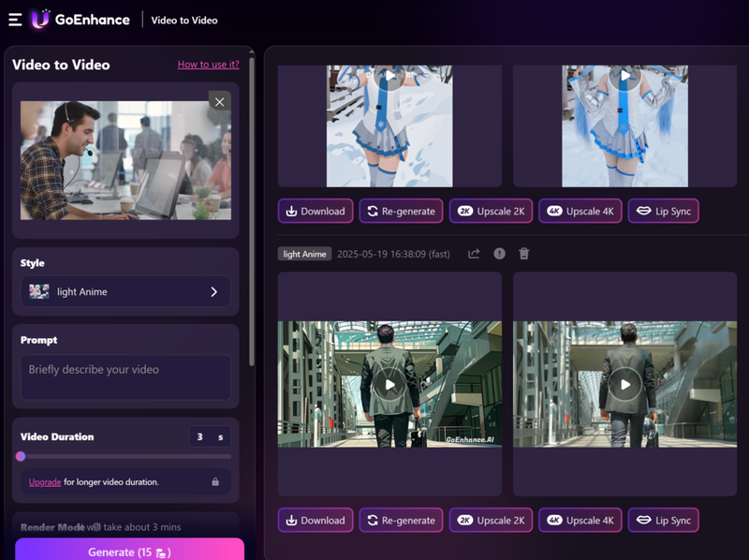Upscale the businessman video to 4K
The height and width of the screenshot is (560, 749).
tap(580, 521)
